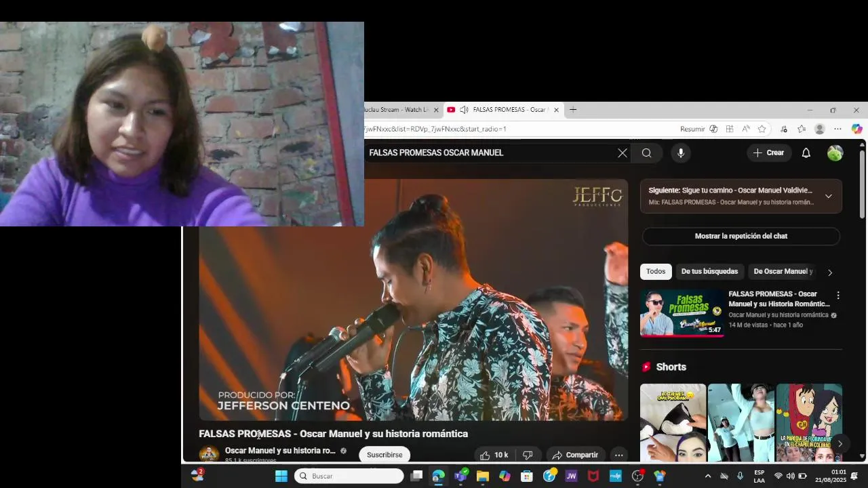The height and width of the screenshot is (488, 868).
Task: Click the browser address bar URL
Action: click(435, 129)
